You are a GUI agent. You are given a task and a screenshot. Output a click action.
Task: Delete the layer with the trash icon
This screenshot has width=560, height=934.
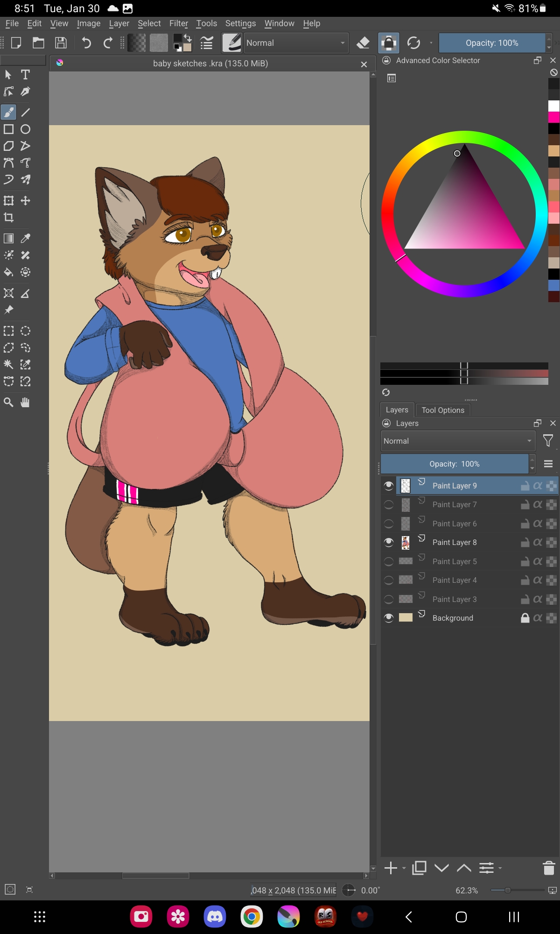[x=549, y=868]
